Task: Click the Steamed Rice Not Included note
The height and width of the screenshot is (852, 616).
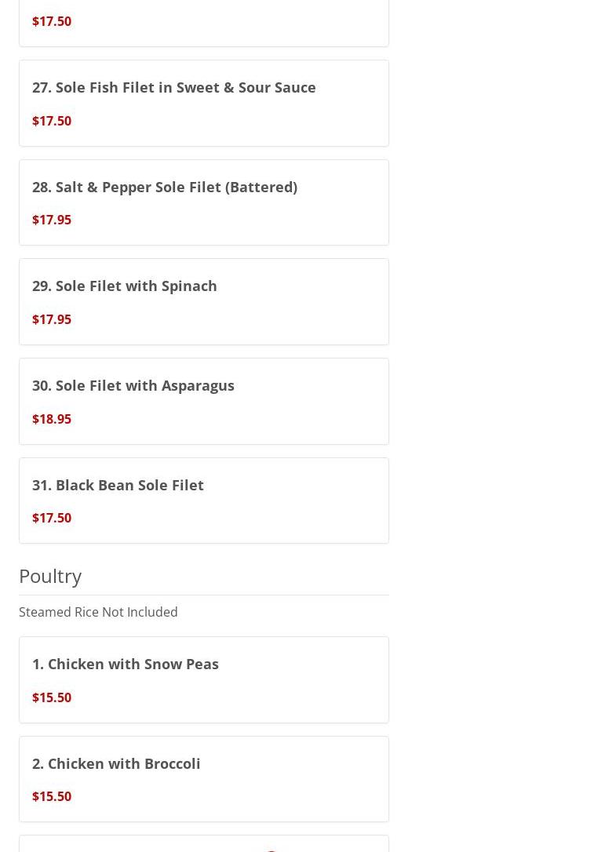Action: point(98,612)
